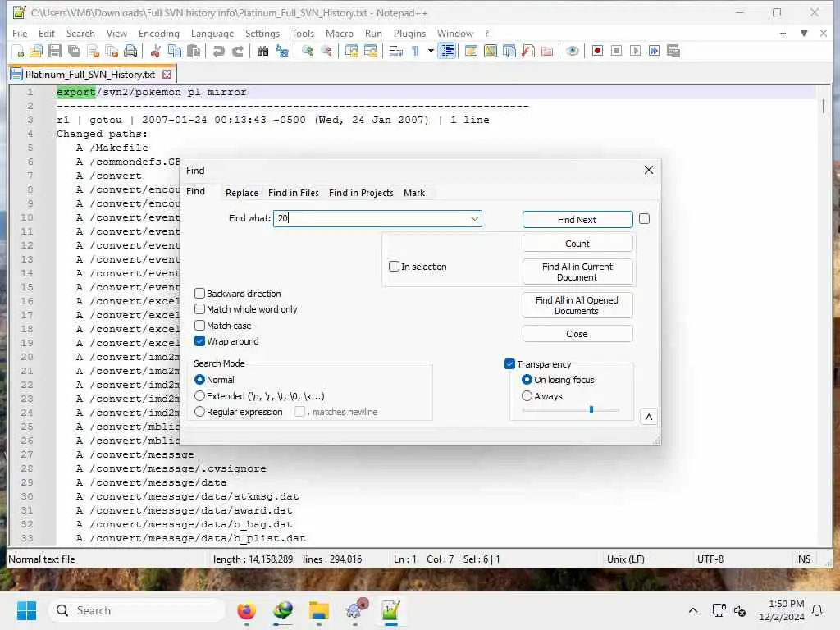Click Run Macro Multiple Times icon
This screenshot has height=630, width=840.
[654, 52]
